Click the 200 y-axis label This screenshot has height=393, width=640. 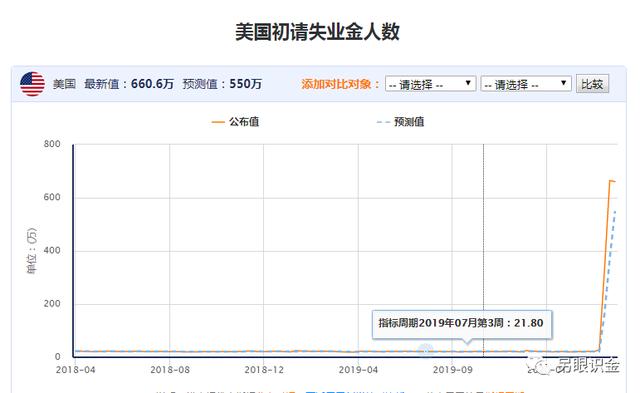(52, 304)
